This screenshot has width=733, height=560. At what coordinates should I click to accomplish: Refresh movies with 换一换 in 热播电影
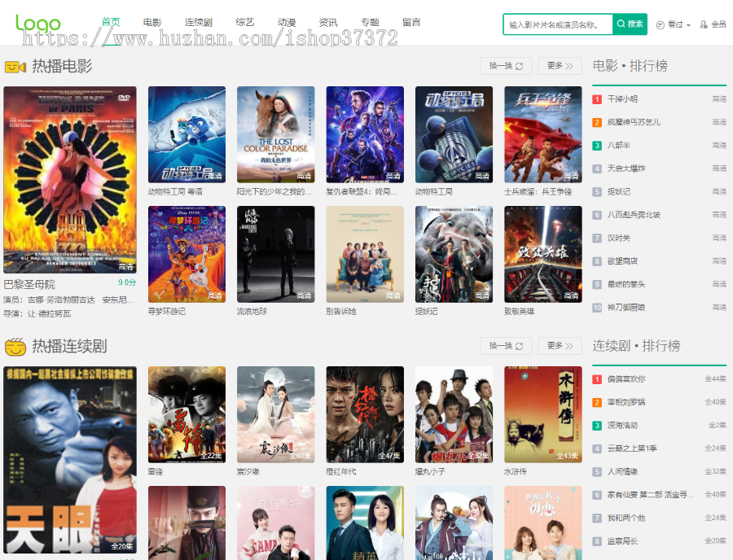pyautogui.click(x=507, y=66)
